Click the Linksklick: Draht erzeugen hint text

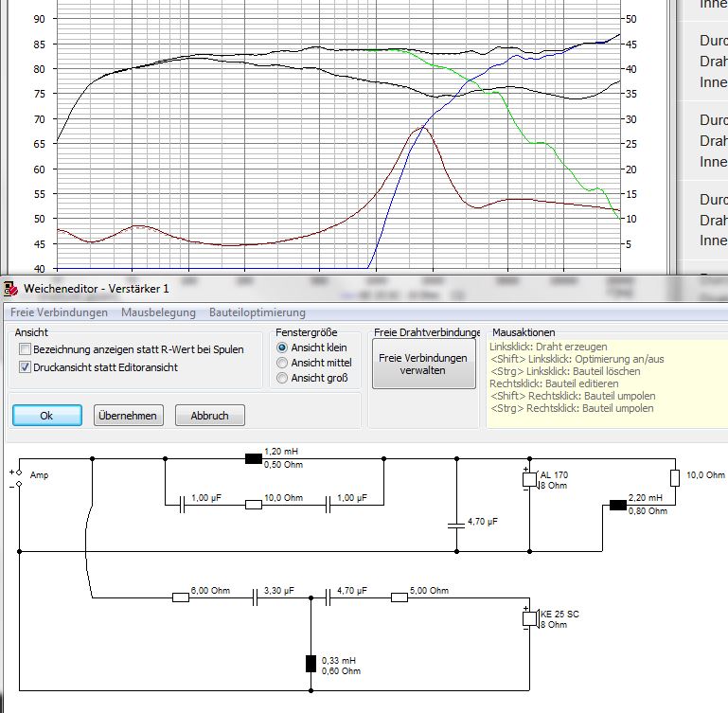pos(548,347)
